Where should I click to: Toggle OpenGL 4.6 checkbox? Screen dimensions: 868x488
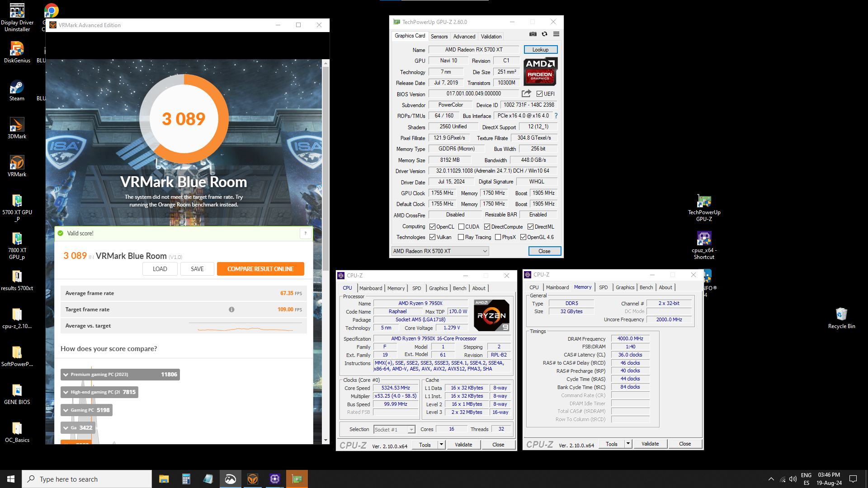[x=523, y=237]
